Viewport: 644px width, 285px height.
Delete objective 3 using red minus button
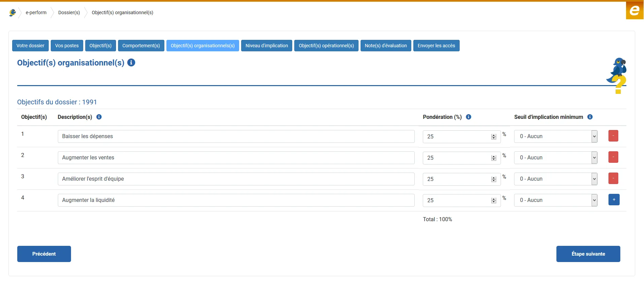coord(613,178)
